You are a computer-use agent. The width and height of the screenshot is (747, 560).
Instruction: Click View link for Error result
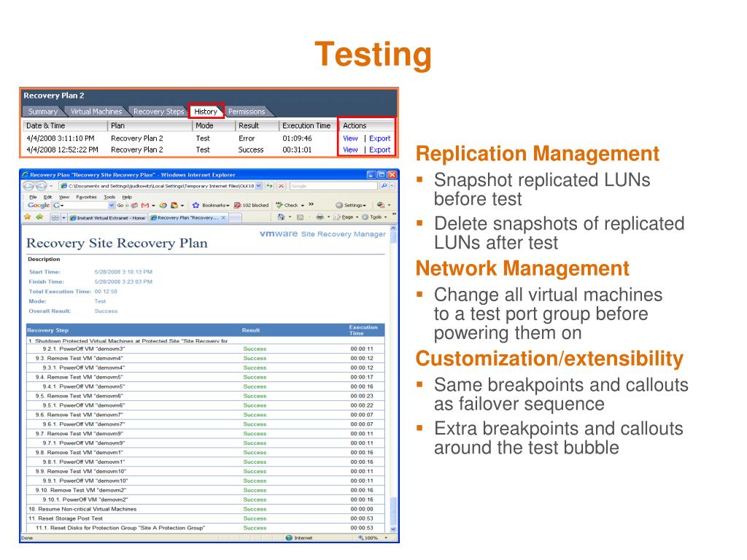[350, 138]
